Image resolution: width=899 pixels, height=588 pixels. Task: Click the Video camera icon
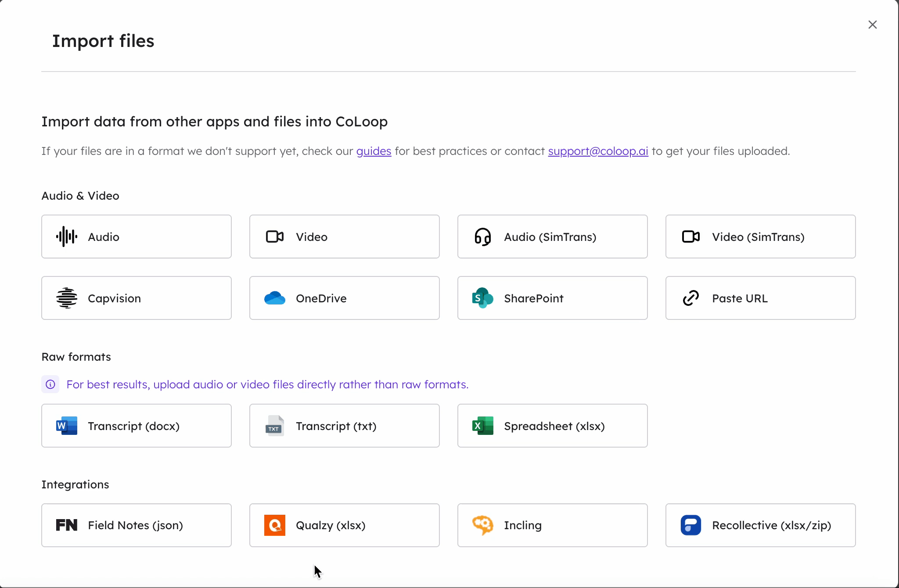(275, 237)
